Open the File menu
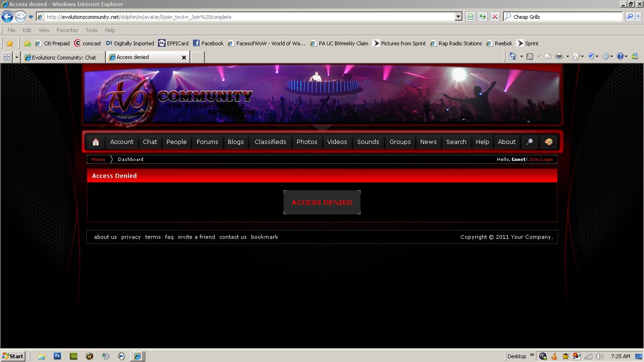This screenshot has height=362, width=644. click(x=11, y=30)
